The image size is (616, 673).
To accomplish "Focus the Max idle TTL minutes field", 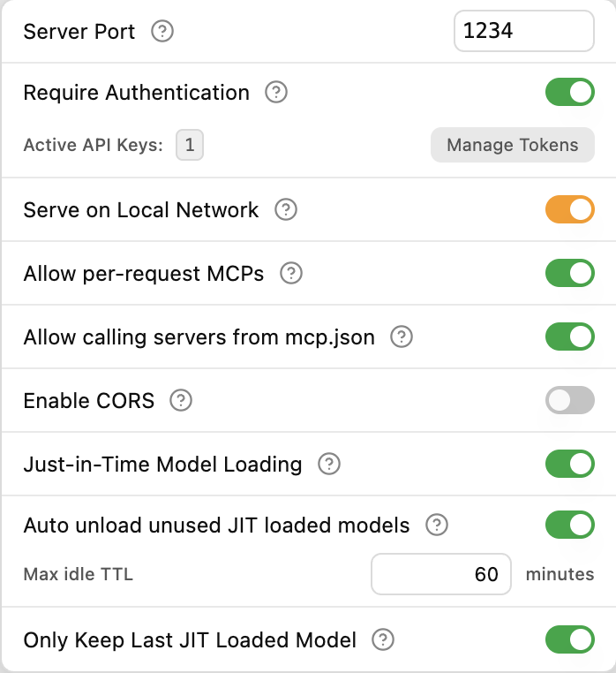I will (441, 575).
